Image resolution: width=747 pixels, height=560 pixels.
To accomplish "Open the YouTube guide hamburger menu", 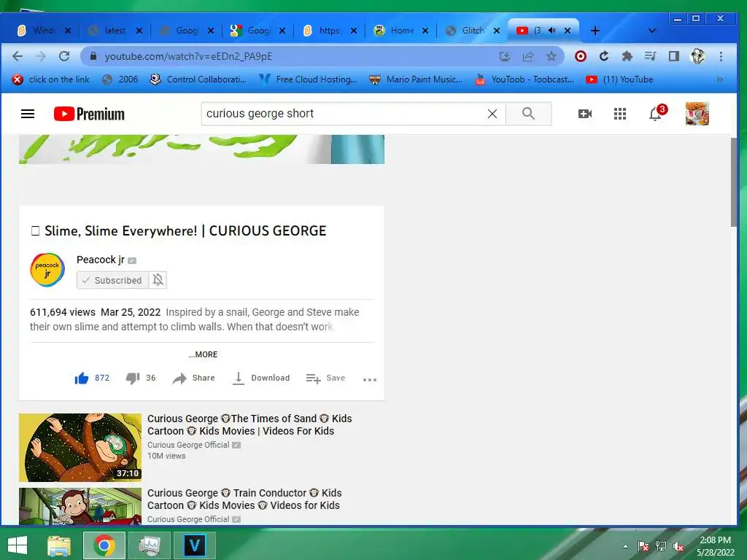I will [x=28, y=114].
